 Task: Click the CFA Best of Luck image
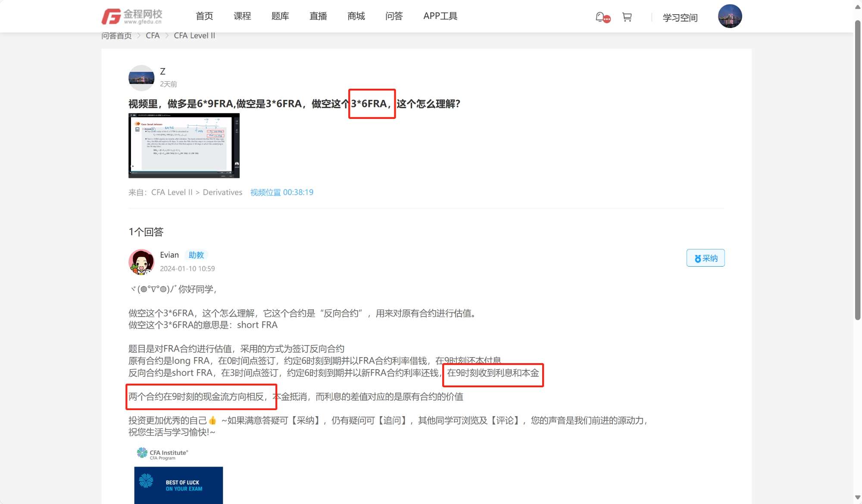[x=178, y=485]
